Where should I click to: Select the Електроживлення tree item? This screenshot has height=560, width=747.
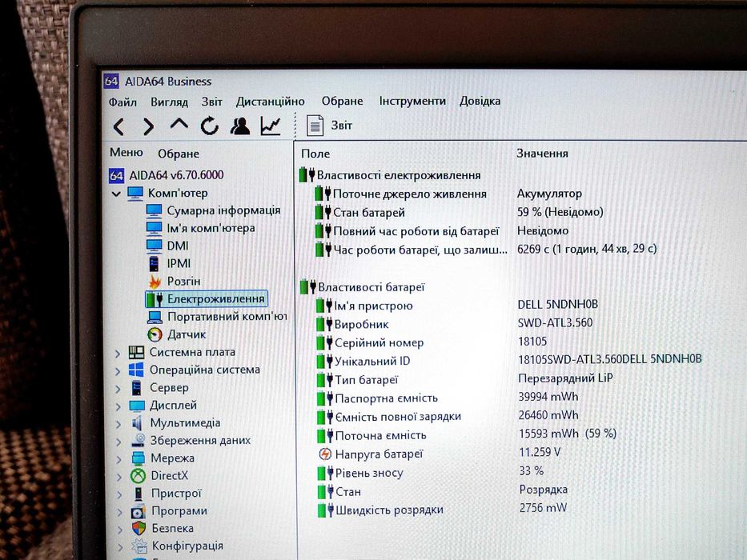[x=207, y=299]
